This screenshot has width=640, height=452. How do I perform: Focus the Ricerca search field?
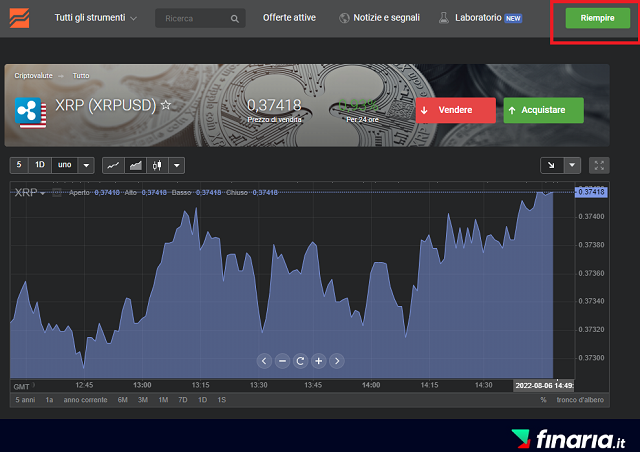point(200,18)
